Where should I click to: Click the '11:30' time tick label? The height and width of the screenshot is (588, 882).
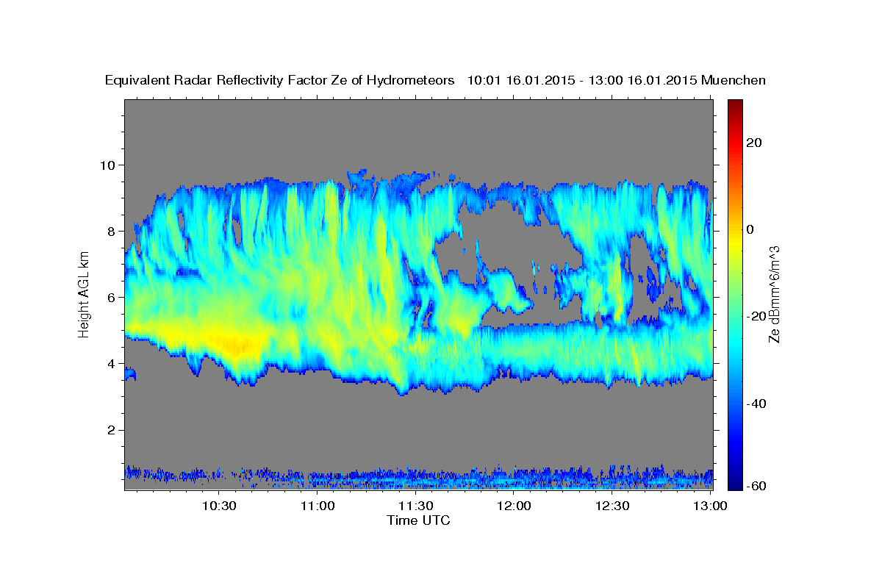(416, 506)
